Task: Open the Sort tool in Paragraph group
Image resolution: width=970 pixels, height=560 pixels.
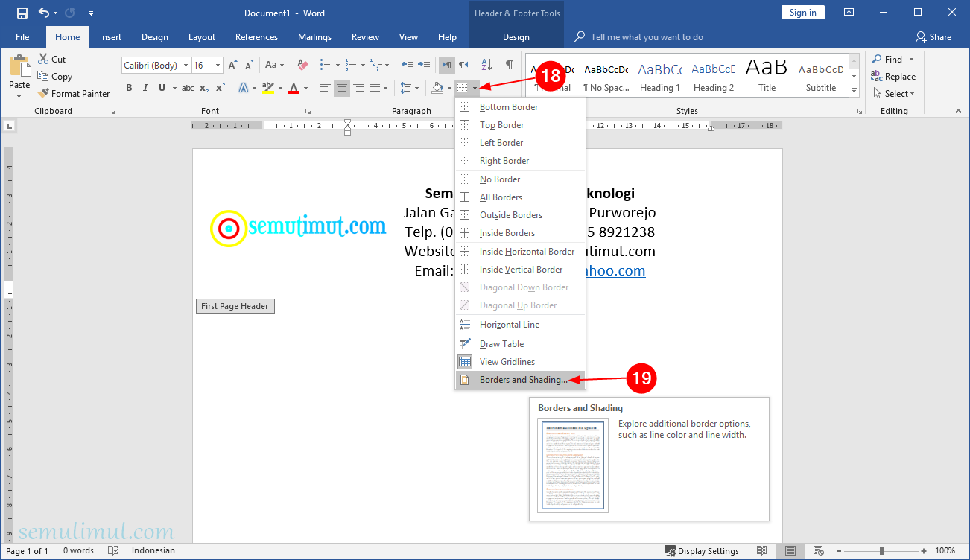Action: click(x=485, y=66)
